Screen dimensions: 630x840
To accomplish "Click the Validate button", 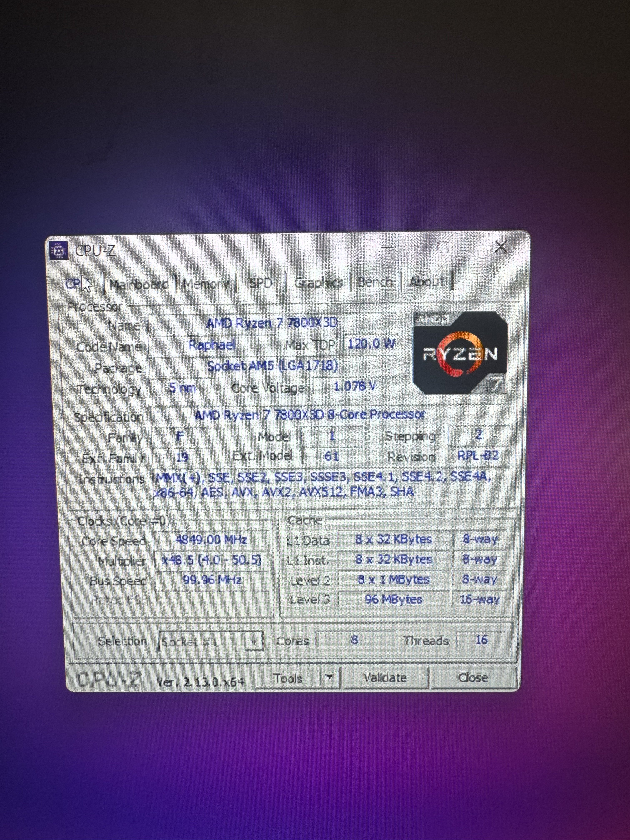I will pyautogui.click(x=385, y=678).
